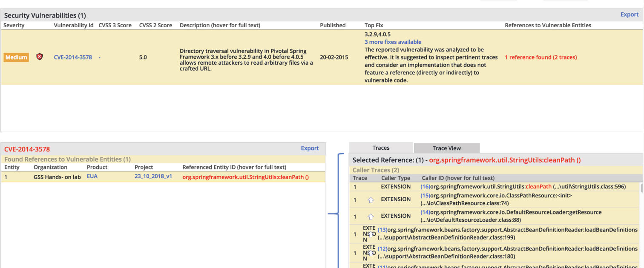Click '1 reference found (2 traces)'
This screenshot has width=644, height=268.
[541, 57]
